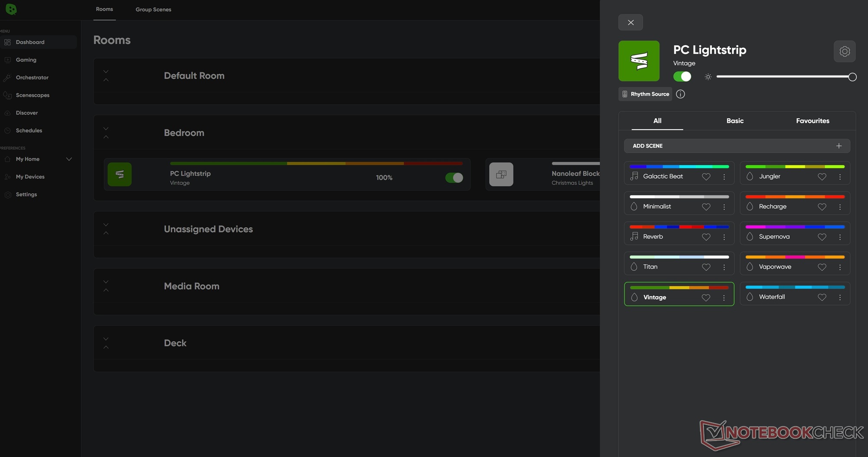868x457 pixels.
Task: Open Vaporwave more options menu
Action: 840,267
